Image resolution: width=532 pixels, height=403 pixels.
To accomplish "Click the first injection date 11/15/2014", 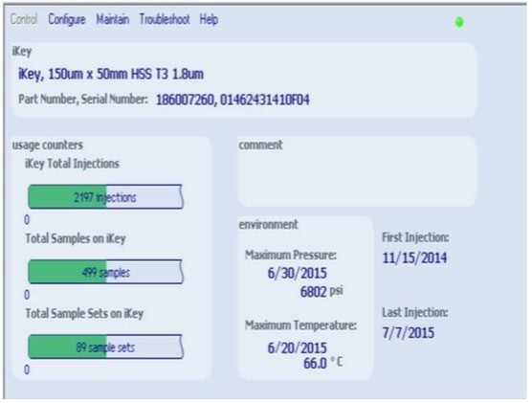I will pyautogui.click(x=414, y=258).
